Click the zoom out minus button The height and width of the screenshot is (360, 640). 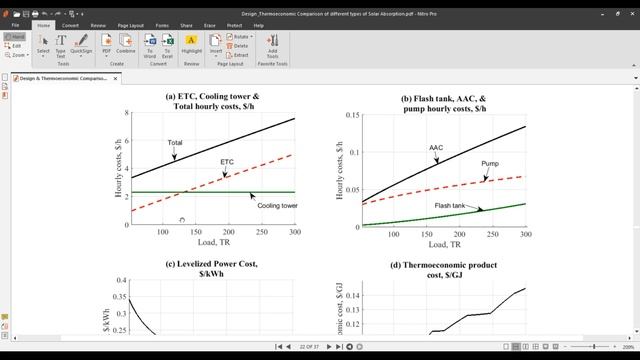pos(565,347)
